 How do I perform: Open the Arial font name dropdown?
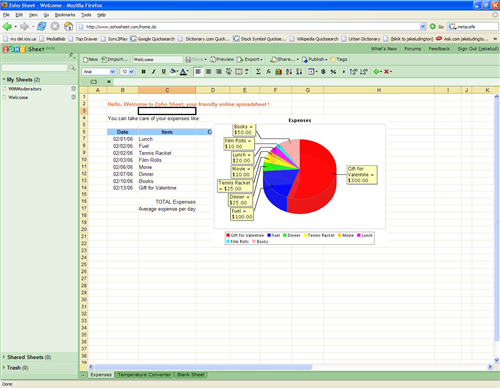(x=99, y=72)
